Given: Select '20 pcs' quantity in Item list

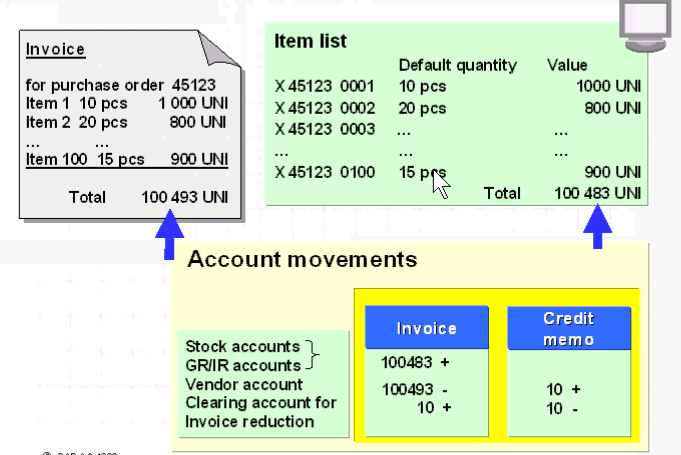Looking at the screenshot, I should tap(422, 108).
